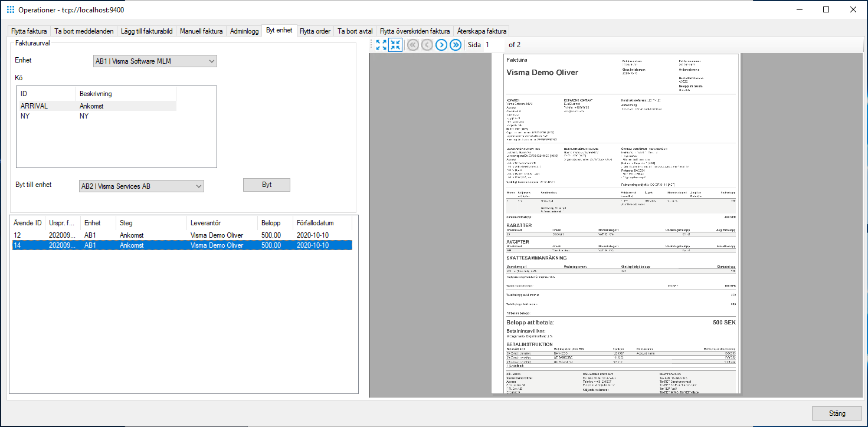Open the Adminlogg tab
Image resolution: width=868 pixels, height=427 pixels.
click(244, 31)
